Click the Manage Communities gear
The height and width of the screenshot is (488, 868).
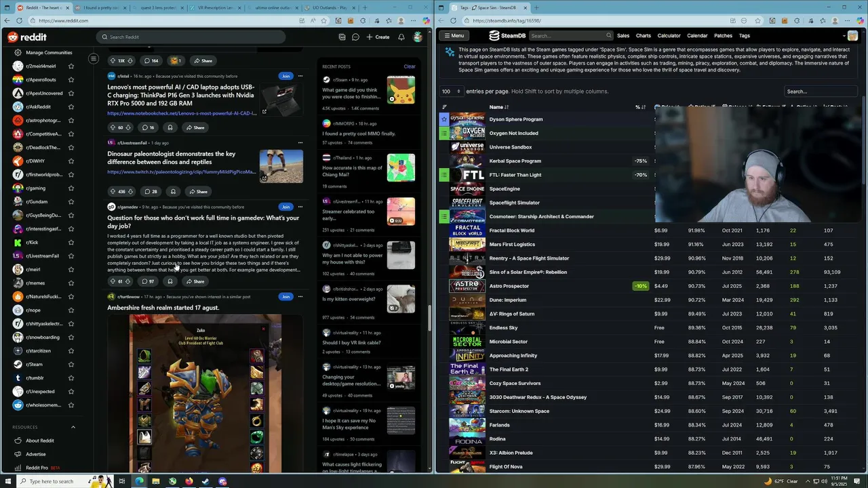coord(18,52)
